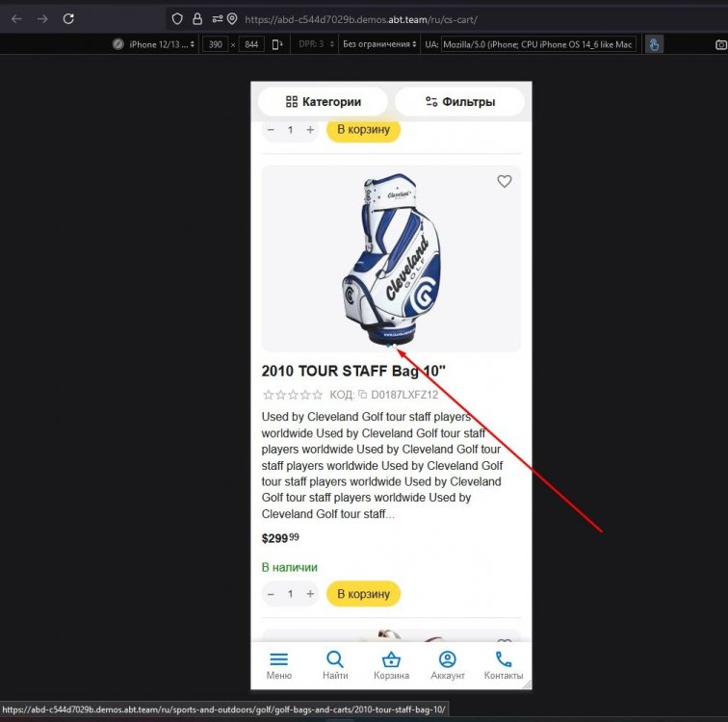Screen dimensions: 728x722
Task: Open the 'Категории' button
Action: tap(323, 102)
